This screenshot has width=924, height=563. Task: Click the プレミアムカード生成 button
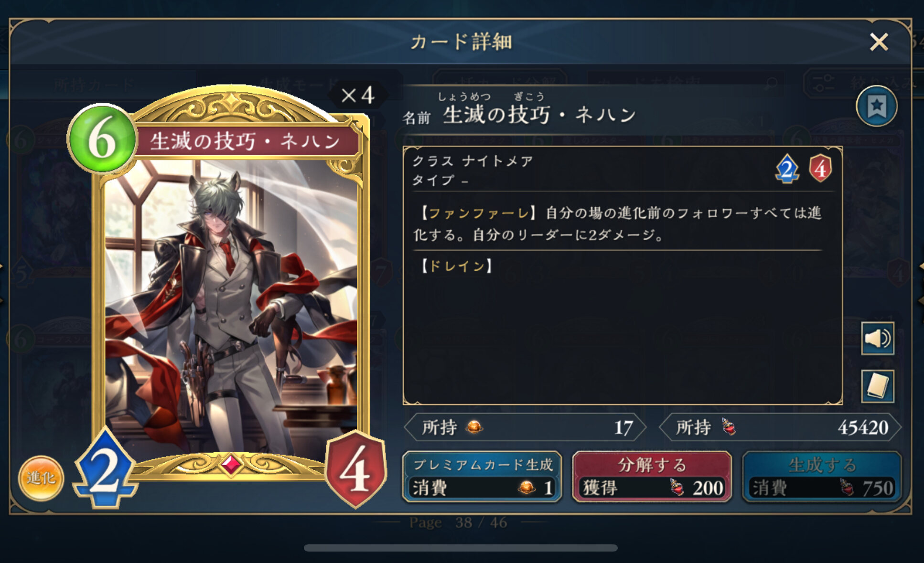482,477
